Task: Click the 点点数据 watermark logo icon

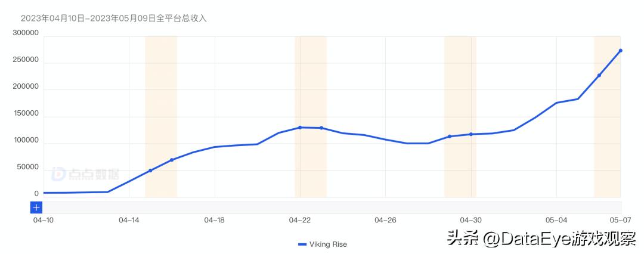Action: click(59, 174)
